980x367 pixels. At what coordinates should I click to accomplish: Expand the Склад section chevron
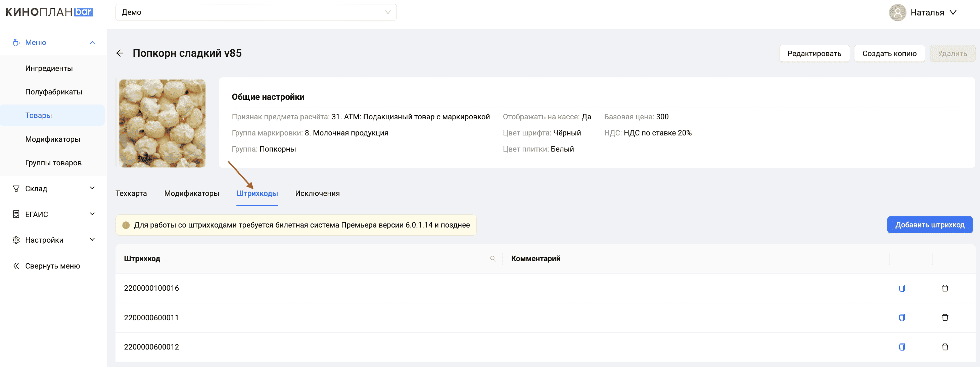coord(92,188)
